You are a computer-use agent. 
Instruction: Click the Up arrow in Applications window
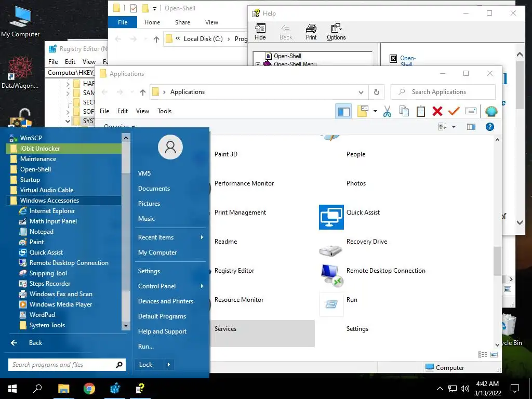[143, 92]
